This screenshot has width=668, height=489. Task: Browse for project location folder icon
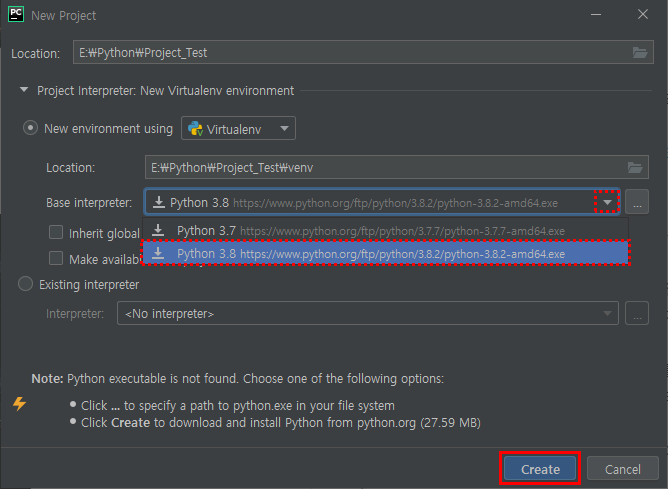point(640,52)
